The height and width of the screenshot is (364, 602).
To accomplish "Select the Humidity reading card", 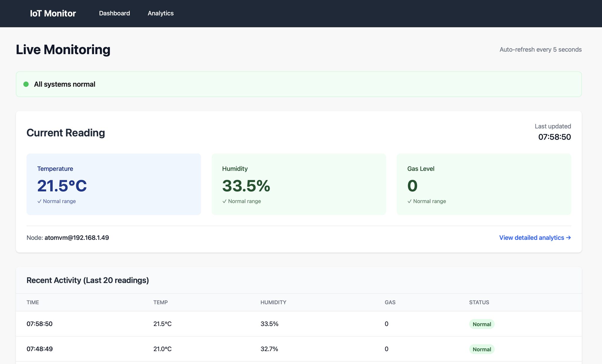I will click(x=299, y=184).
